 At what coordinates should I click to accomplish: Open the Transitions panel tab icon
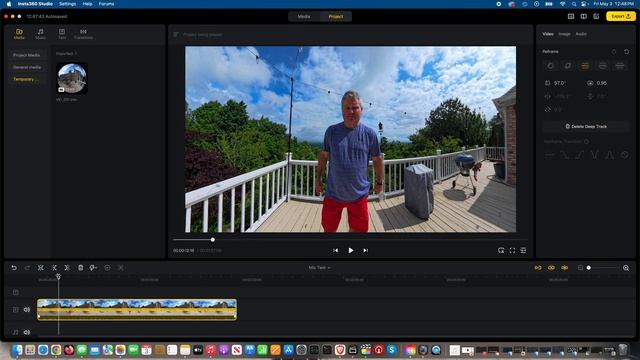(x=83, y=33)
